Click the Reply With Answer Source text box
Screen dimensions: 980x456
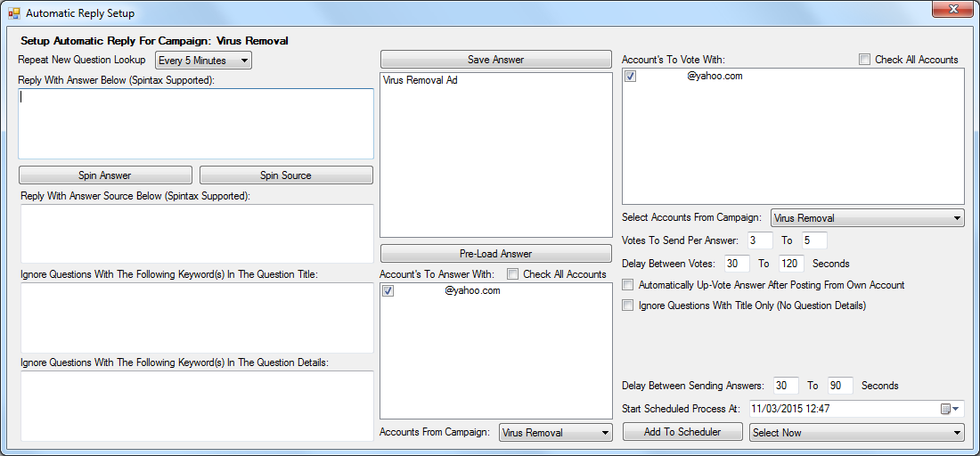tap(197, 233)
